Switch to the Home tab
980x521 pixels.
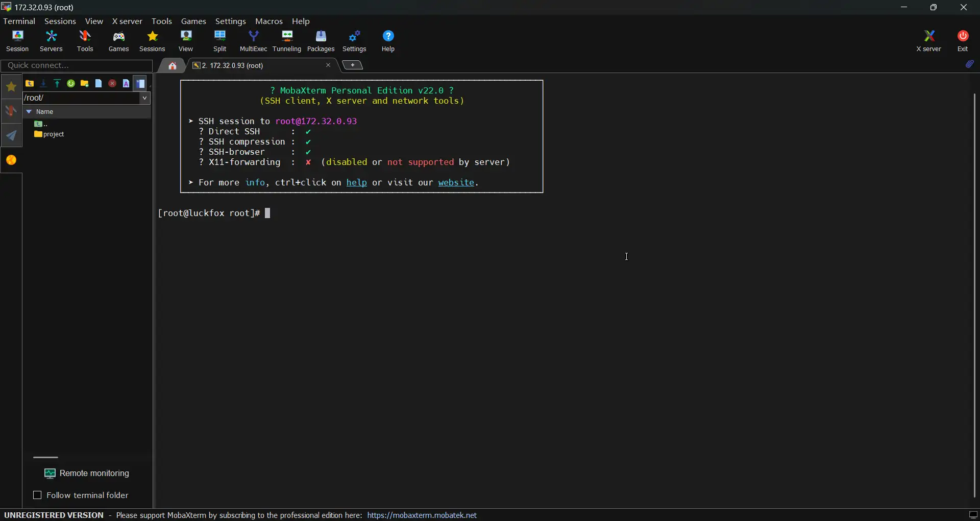tap(173, 66)
